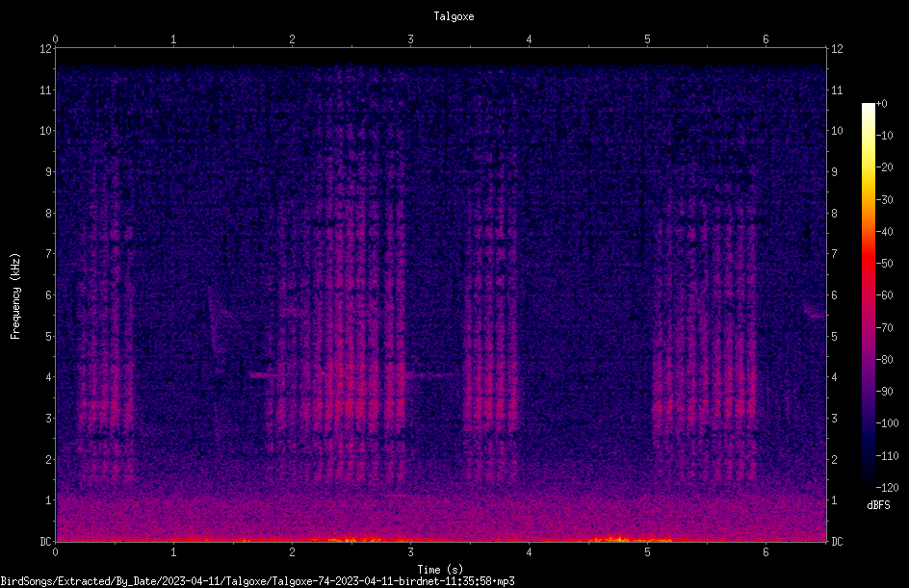Click the dBFS unit label
The height and width of the screenshot is (588, 909).
click(879, 505)
